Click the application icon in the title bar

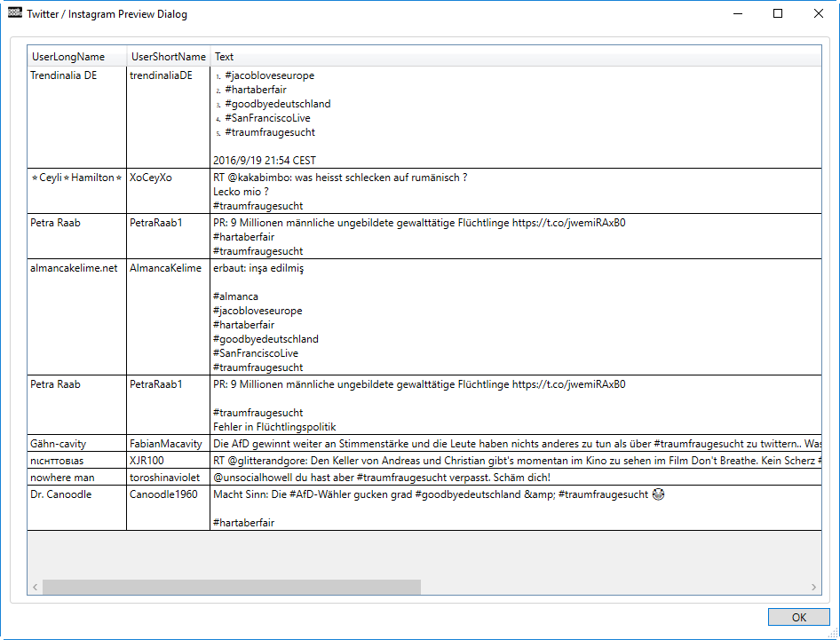(x=15, y=13)
